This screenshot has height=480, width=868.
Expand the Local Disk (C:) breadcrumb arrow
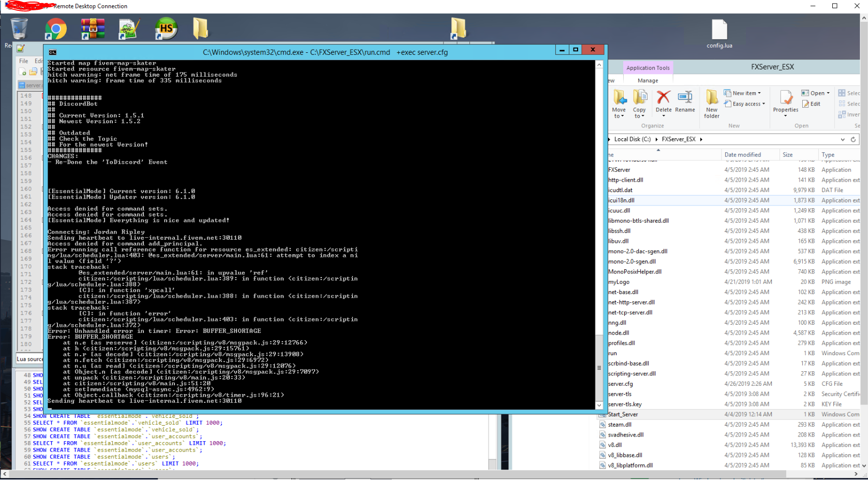656,139
